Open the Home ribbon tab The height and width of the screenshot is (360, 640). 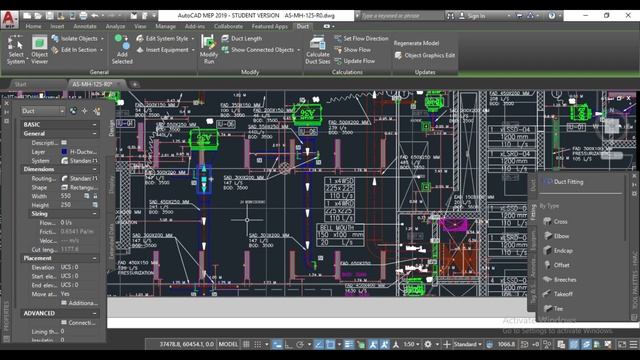33,26
